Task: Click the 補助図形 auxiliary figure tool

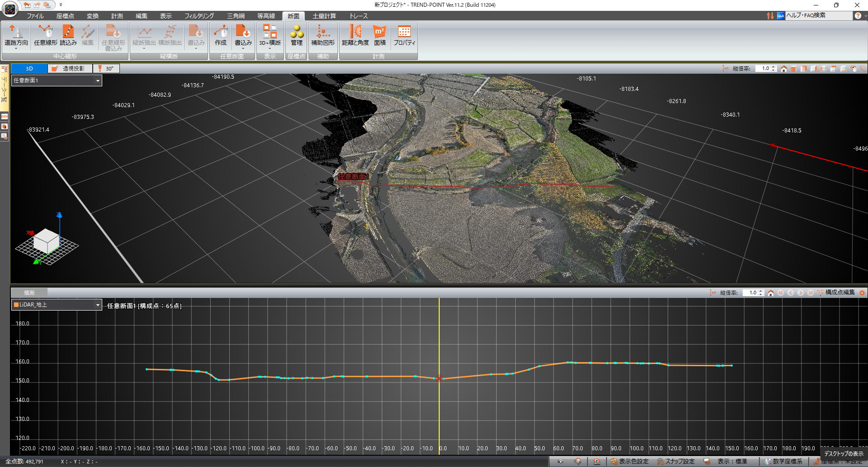Action: point(323,35)
